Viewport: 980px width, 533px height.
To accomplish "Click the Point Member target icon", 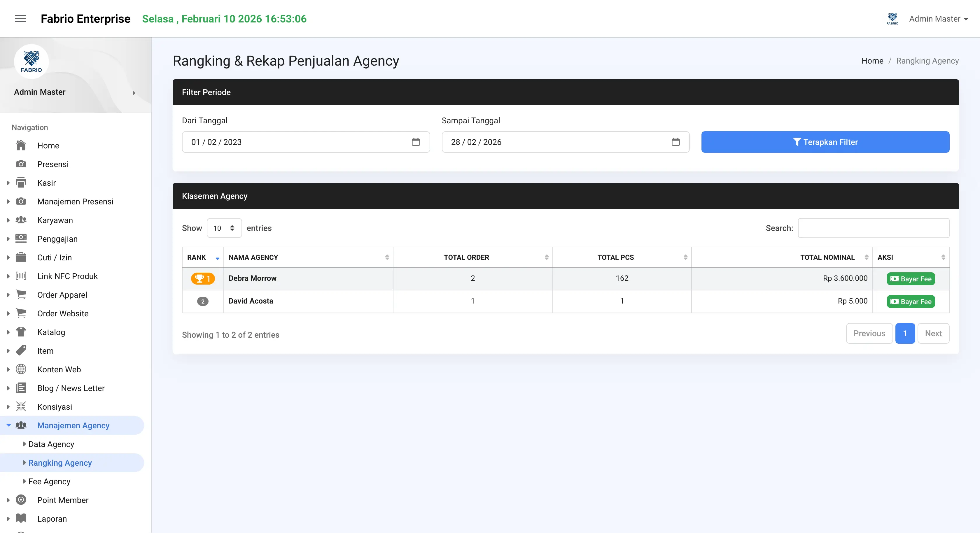I will (x=21, y=499).
